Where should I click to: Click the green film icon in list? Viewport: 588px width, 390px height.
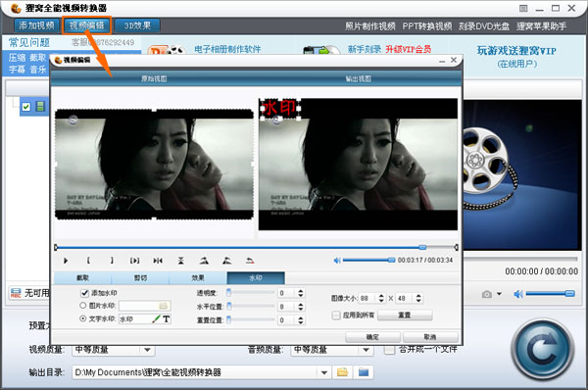pyautogui.click(x=40, y=107)
